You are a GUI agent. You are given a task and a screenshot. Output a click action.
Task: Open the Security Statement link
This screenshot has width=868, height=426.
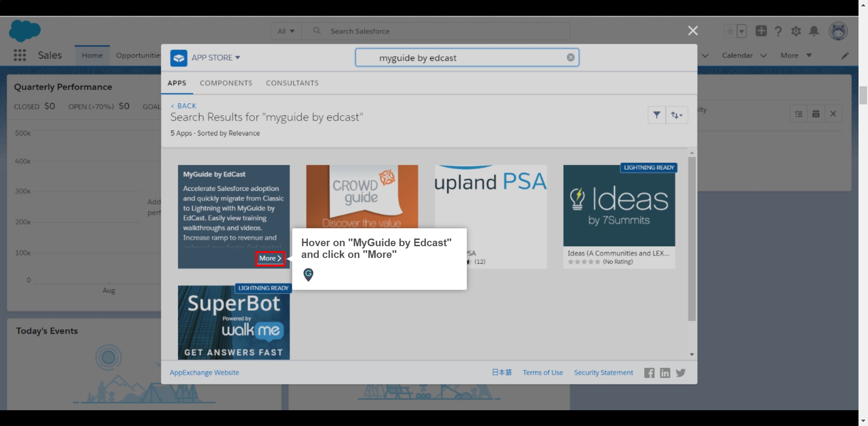604,373
